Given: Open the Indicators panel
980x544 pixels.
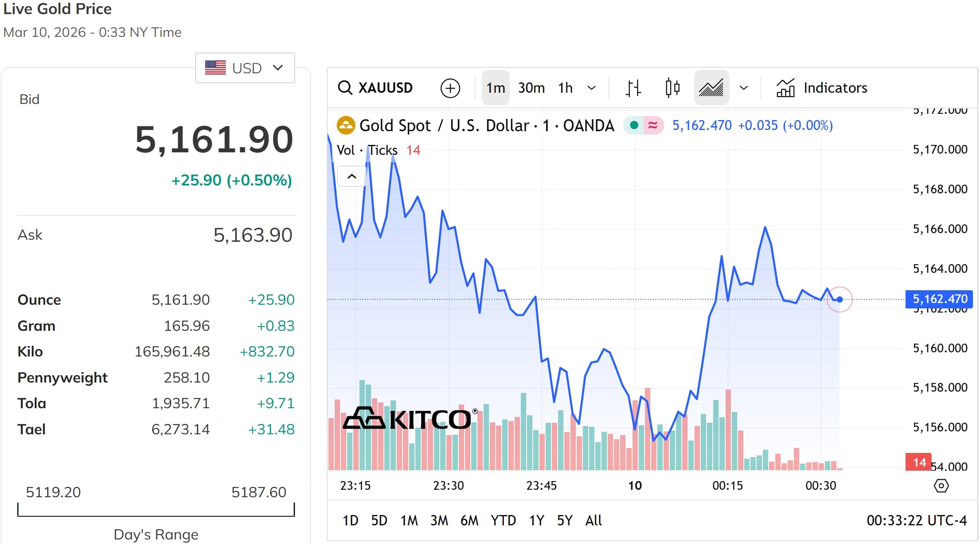Looking at the screenshot, I should click(x=822, y=88).
